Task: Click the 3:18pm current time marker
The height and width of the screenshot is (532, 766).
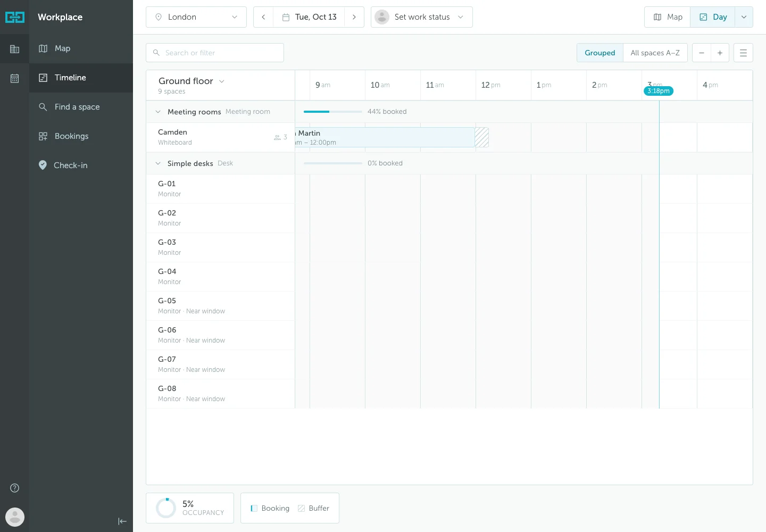Action: [x=659, y=91]
